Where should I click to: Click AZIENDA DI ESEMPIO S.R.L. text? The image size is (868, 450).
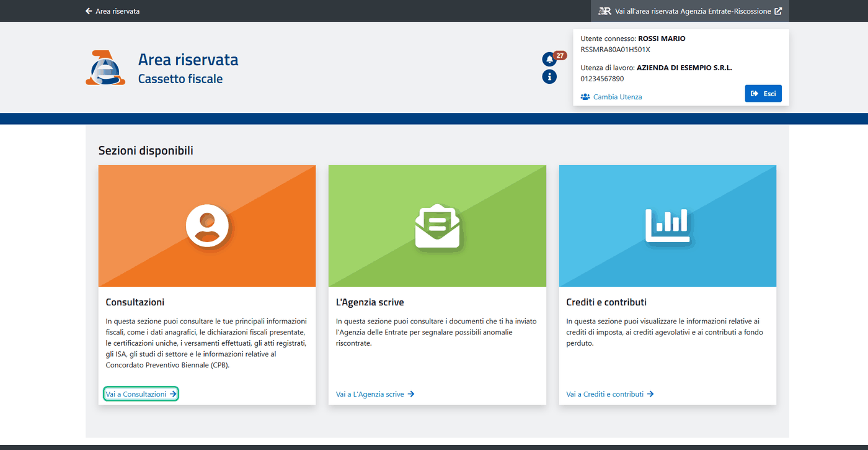(x=684, y=68)
